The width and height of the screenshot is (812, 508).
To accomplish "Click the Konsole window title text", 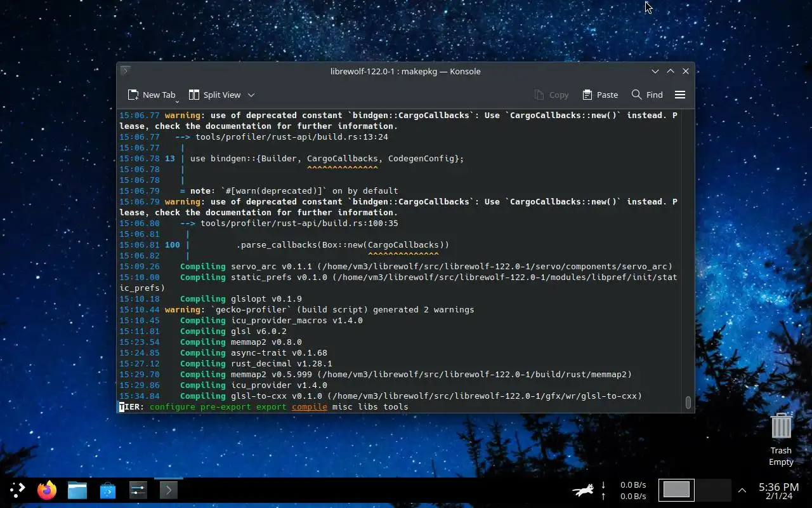I will point(405,71).
